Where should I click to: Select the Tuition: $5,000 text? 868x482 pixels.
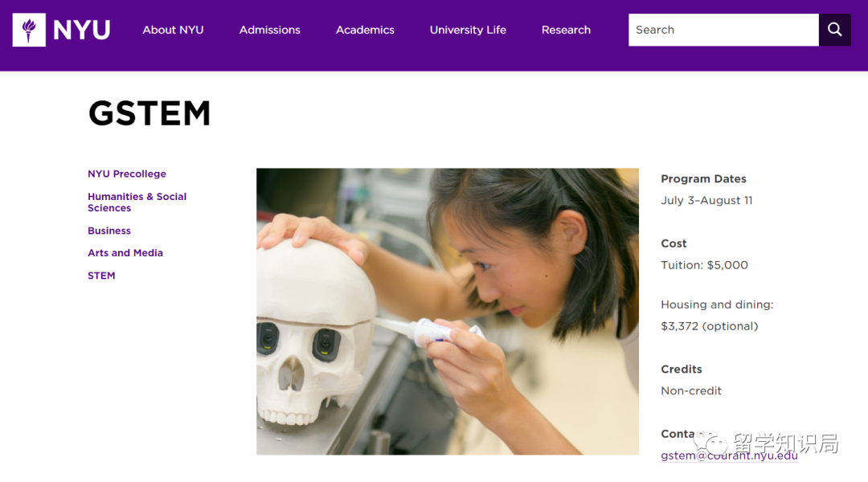pos(704,265)
